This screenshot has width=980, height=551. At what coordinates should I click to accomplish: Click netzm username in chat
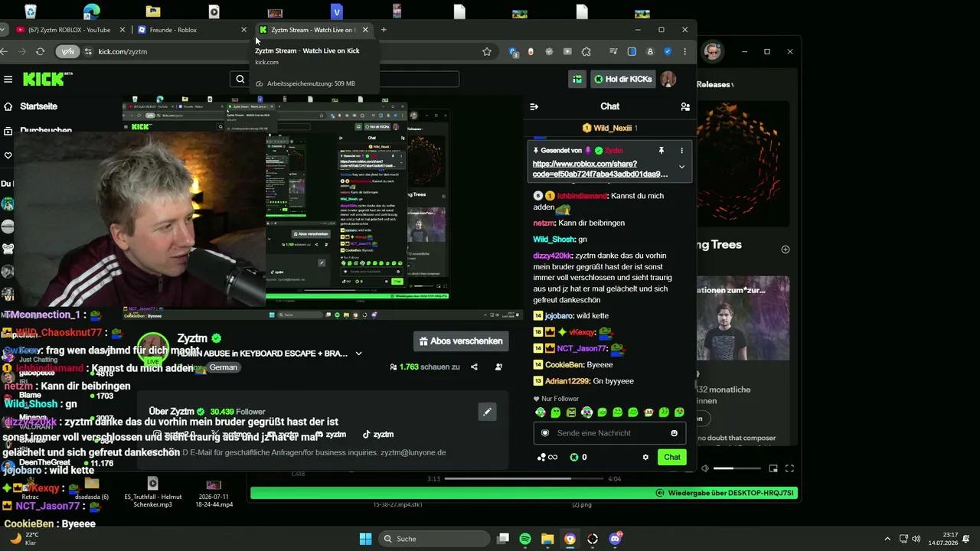544,223
